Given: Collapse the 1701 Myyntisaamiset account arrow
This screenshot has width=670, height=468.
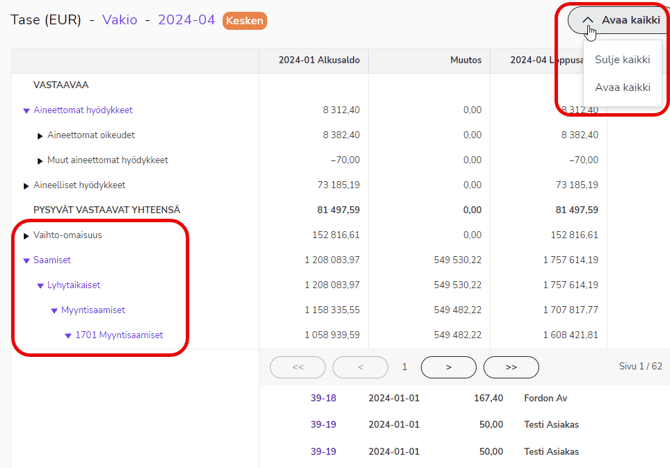Looking at the screenshot, I should pyautogui.click(x=69, y=336).
